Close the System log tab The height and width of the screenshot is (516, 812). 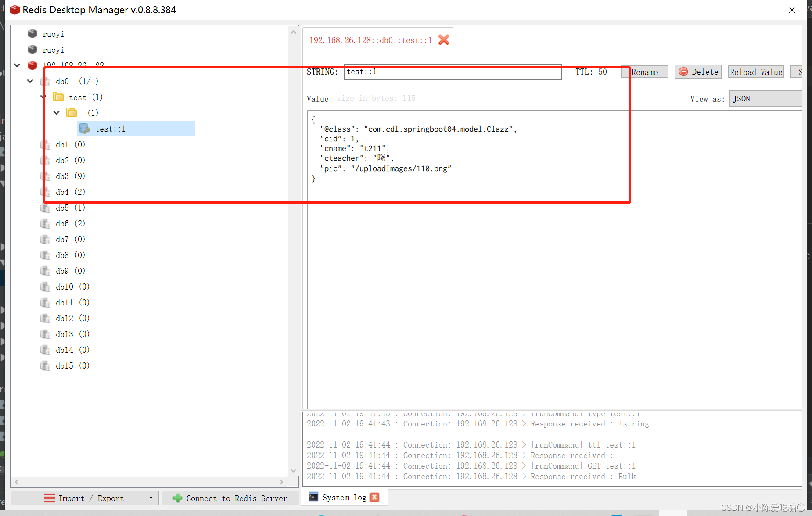pos(374,497)
